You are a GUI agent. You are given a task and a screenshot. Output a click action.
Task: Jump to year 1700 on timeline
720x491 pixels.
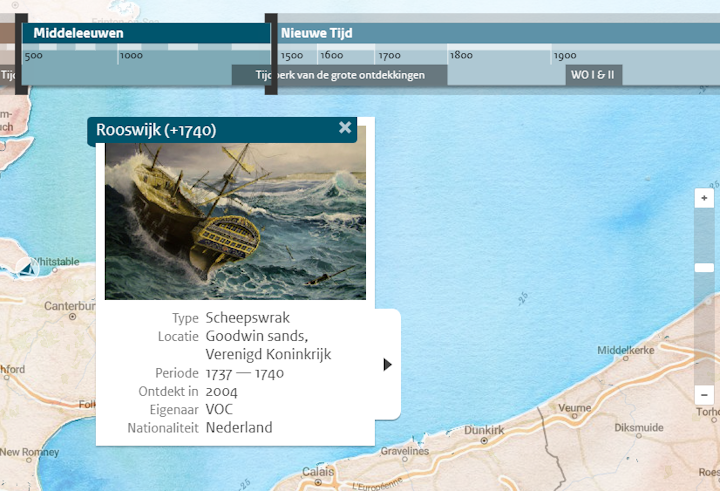389,56
